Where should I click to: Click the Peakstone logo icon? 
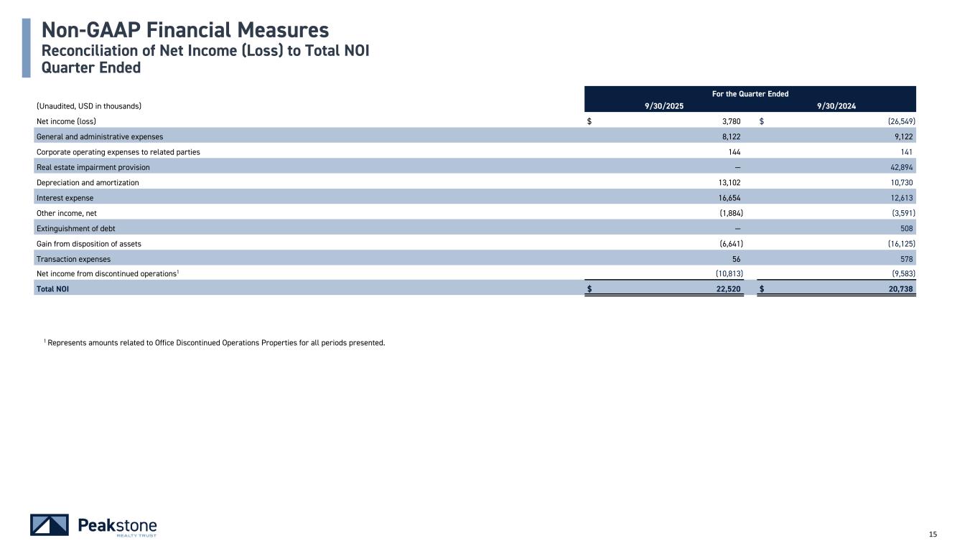50,525
